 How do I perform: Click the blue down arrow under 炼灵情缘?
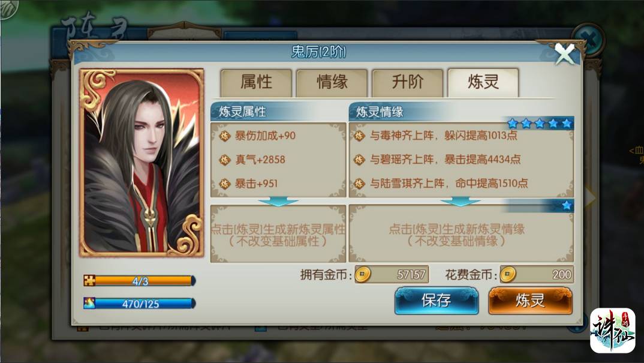point(461,202)
